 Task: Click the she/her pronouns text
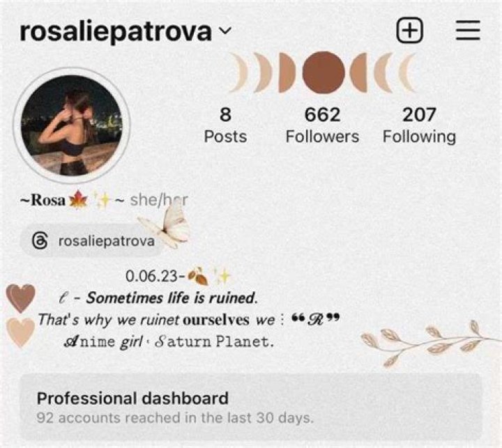[159, 200]
